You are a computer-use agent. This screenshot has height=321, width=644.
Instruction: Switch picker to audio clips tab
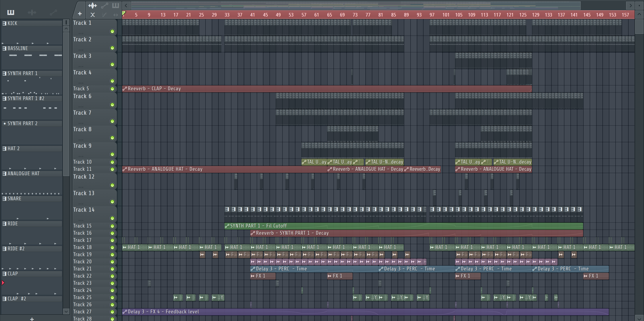[x=32, y=12]
